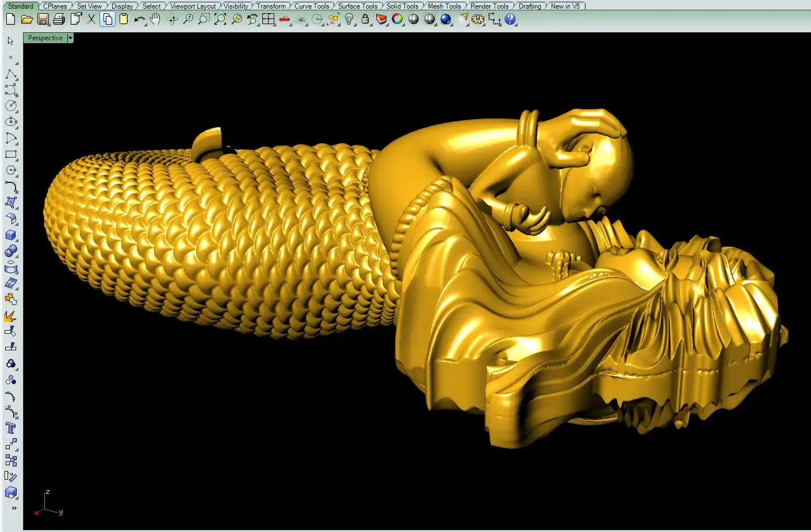The image size is (811, 532).
Task: Open the Help question mark icon
Action: click(510, 20)
